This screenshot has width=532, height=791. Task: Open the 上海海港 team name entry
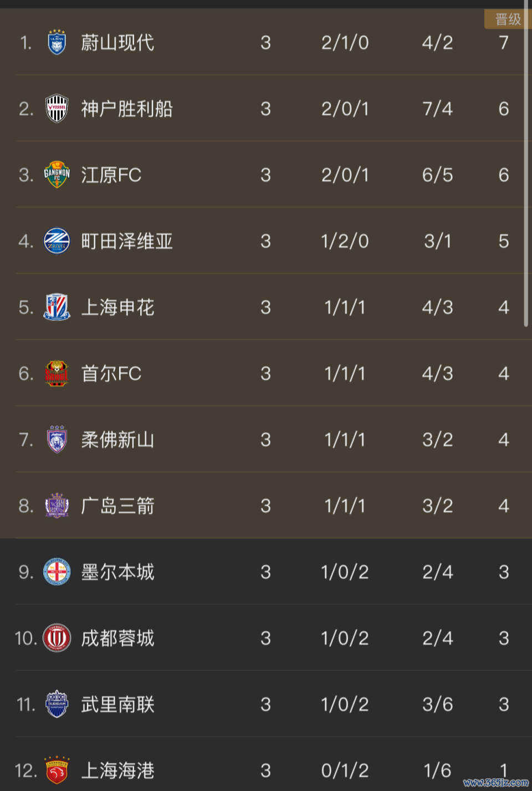(117, 770)
